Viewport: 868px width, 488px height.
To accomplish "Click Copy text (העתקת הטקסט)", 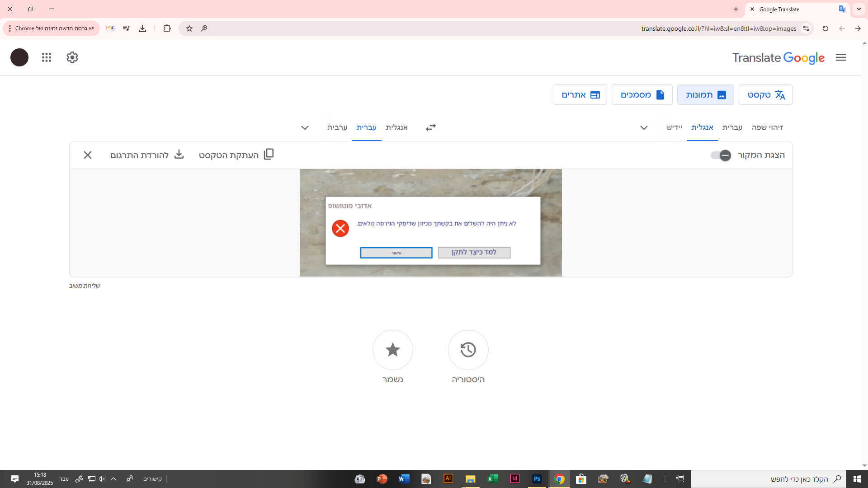I will [236, 155].
